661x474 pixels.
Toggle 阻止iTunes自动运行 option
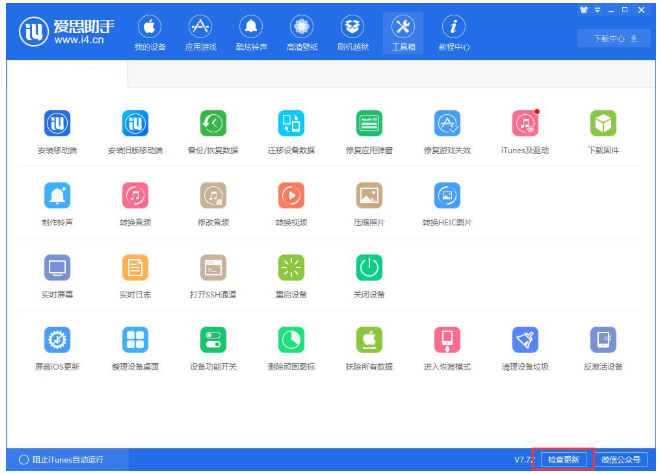61,460
